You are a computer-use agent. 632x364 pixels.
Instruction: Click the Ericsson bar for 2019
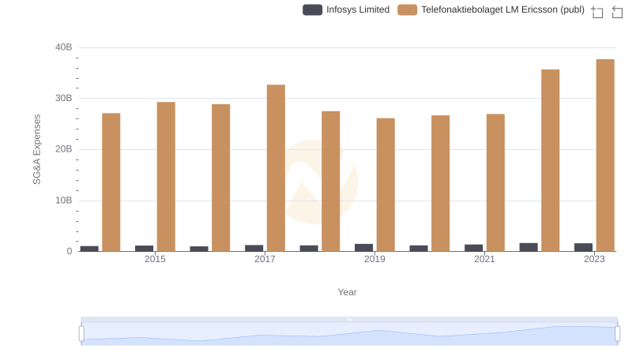click(x=386, y=185)
